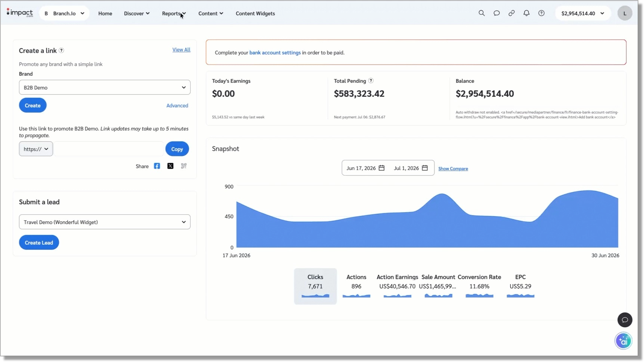Viewport: 644px width, 362px height.
Task: Open the Reports menu
Action: (174, 13)
